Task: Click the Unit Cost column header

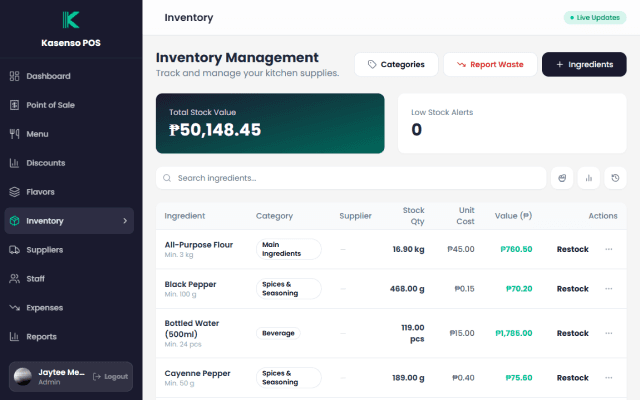Action: click(465, 216)
